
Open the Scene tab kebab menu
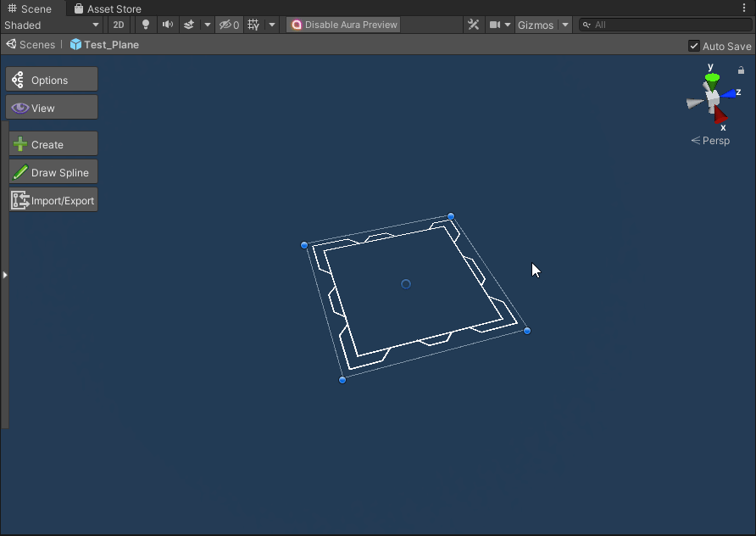pyautogui.click(x=744, y=8)
